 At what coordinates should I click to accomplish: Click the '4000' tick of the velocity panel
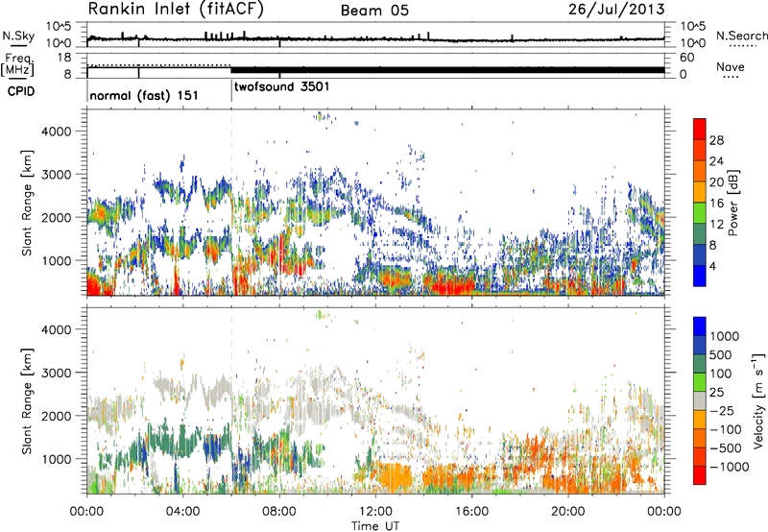(x=56, y=329)
